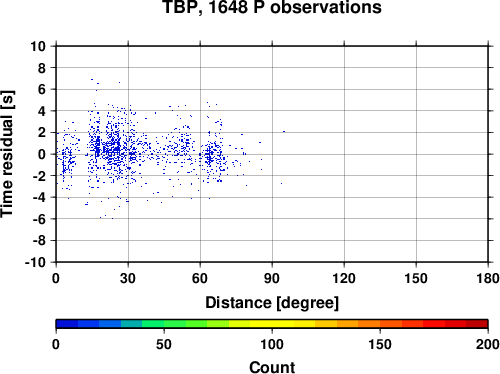Viewport: 500px width, 374px height.
Task: Click the y-axis tick label "8"
Action: coord(42,68)
